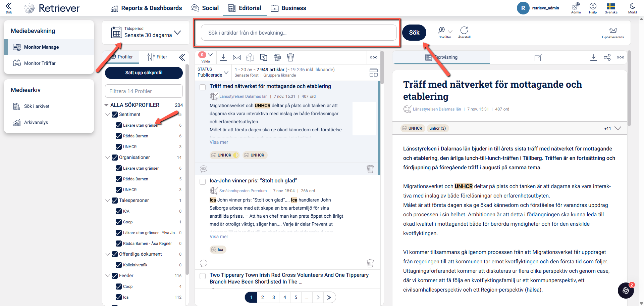This screenshot has height=306, width=644.
Task: Switch language via the Svenska flag
Action: (611, 8)
